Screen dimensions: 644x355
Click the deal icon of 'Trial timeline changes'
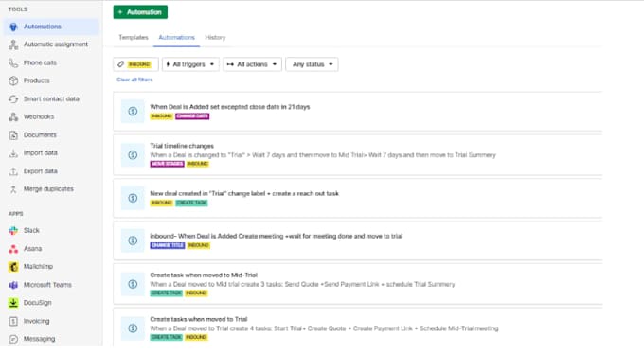[x=133, y=154]
